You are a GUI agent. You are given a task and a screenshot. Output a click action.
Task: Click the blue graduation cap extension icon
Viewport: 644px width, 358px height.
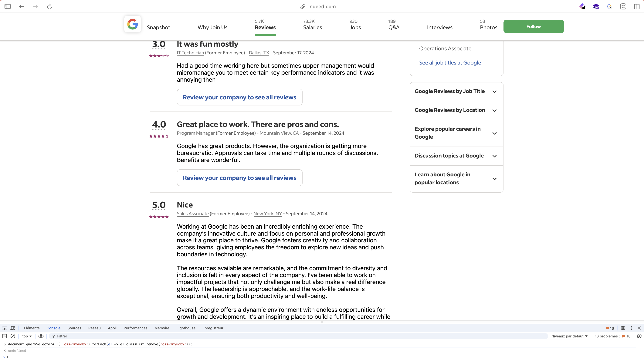pos(596,6)
